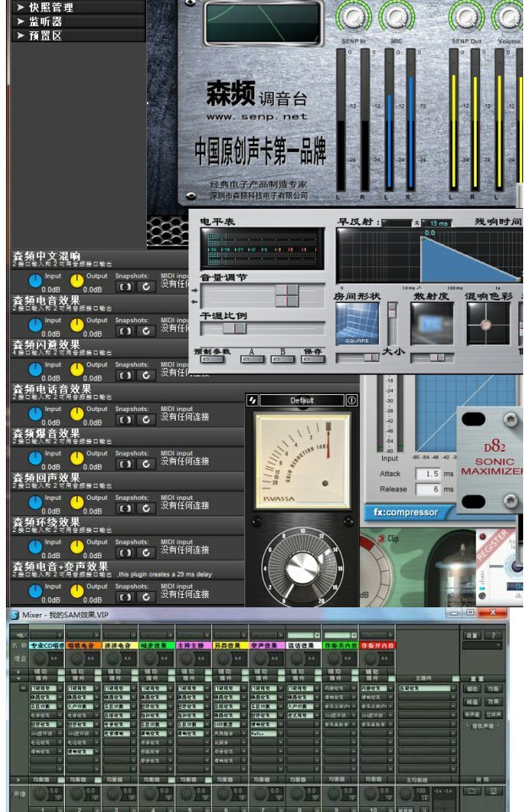This screenshot has height=812, width=524.
Task: Open the Kuassa Default preset dropdown
Action: coord(302,400)
